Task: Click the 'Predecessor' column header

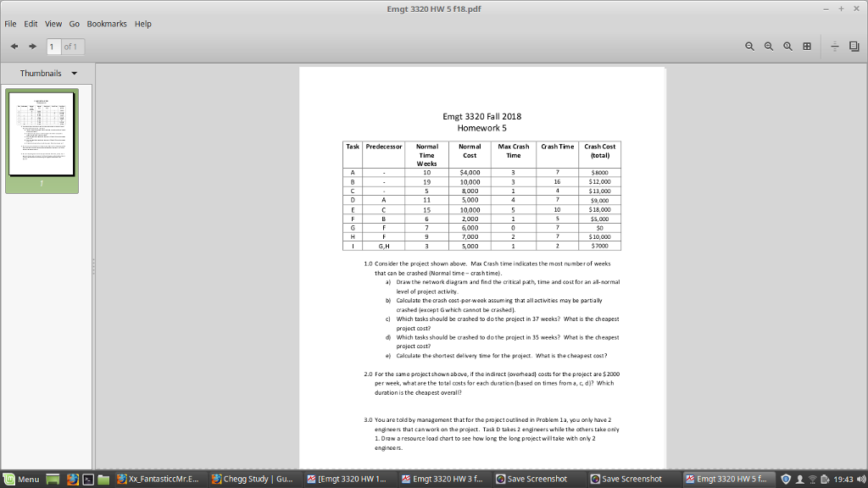Action: pyautogui.click(x=384, y=147)
